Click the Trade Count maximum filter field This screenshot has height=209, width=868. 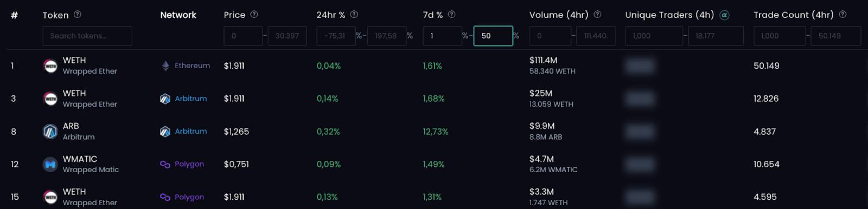pos(836,36)
